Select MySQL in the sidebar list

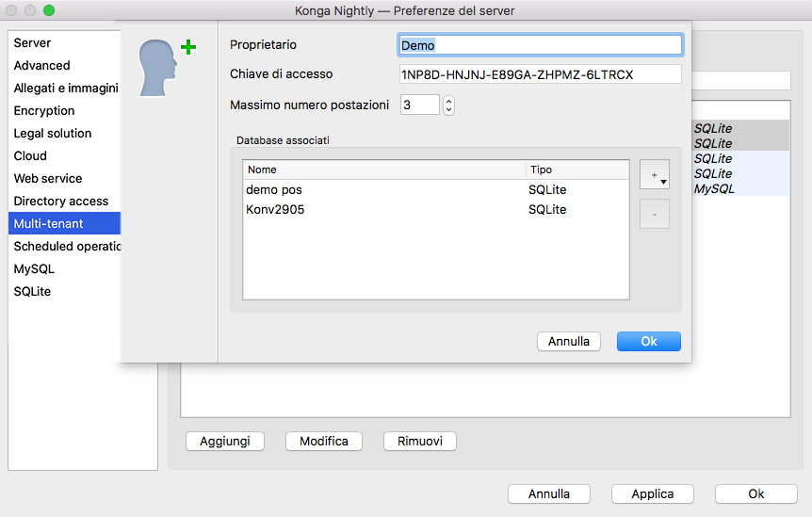34,269
